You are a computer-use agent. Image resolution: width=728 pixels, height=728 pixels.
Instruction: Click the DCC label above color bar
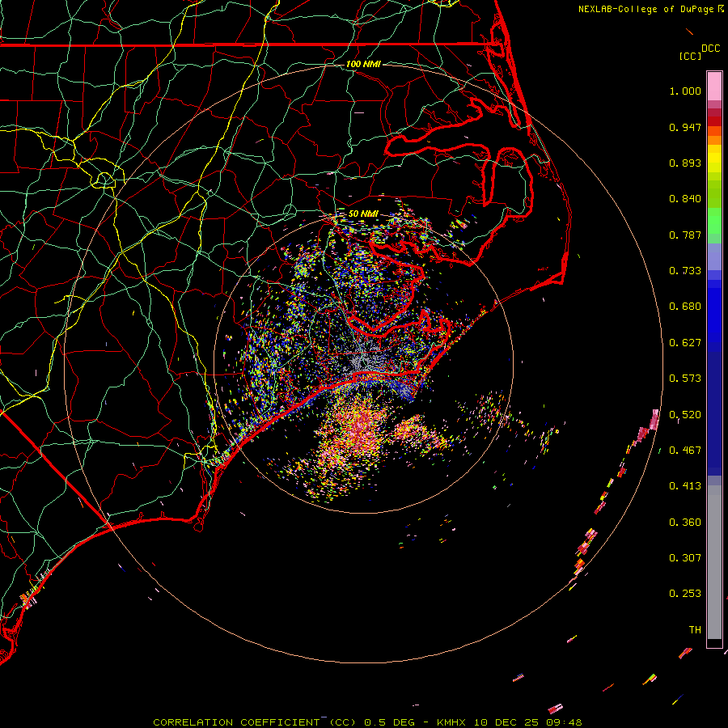[710, 49]
